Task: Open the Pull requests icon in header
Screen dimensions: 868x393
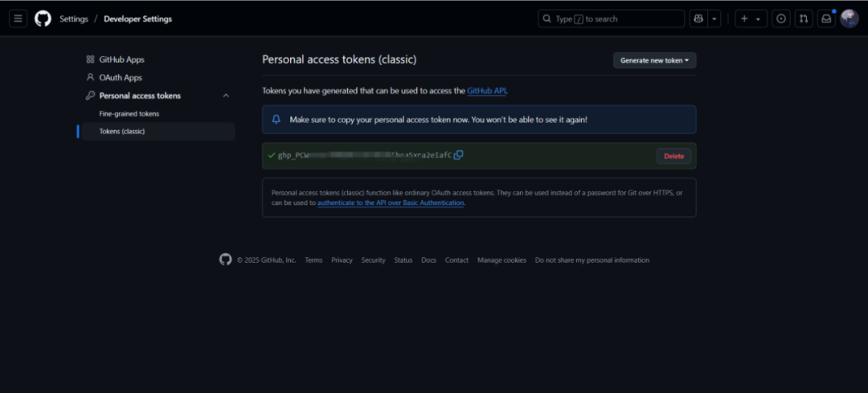Action: (x=804, y=18)
